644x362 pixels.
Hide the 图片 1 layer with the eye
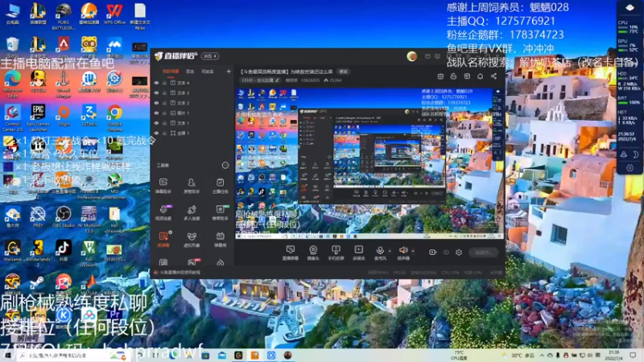coord(156,113)
